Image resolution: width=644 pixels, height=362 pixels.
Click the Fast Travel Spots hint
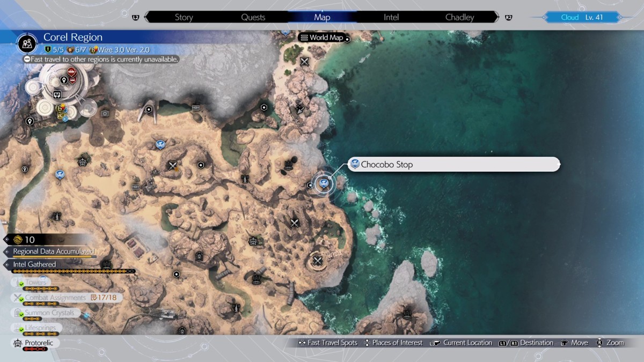328,343
